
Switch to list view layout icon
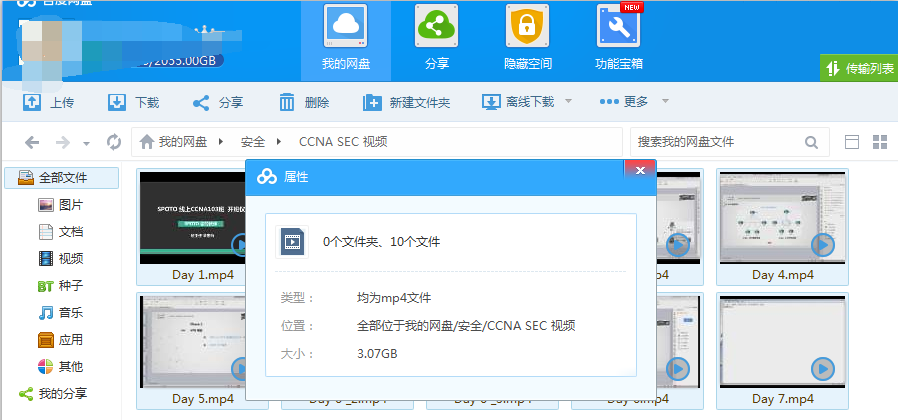coord(852,142)
